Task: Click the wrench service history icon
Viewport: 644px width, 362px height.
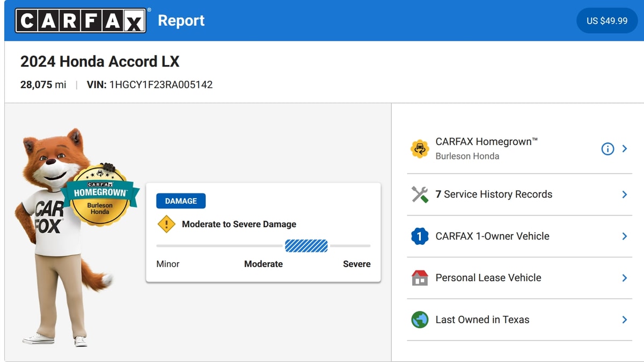Action: point(420,194)
